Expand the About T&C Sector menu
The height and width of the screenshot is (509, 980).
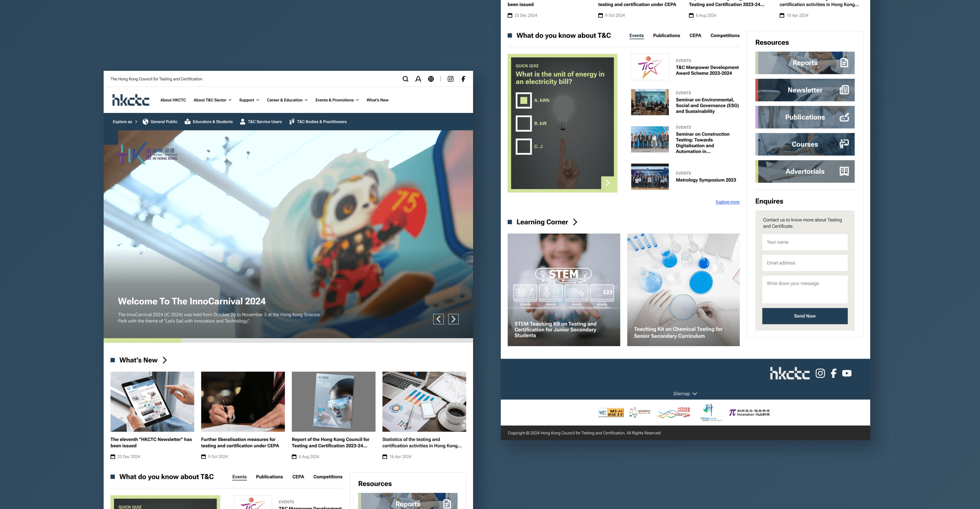212,100
